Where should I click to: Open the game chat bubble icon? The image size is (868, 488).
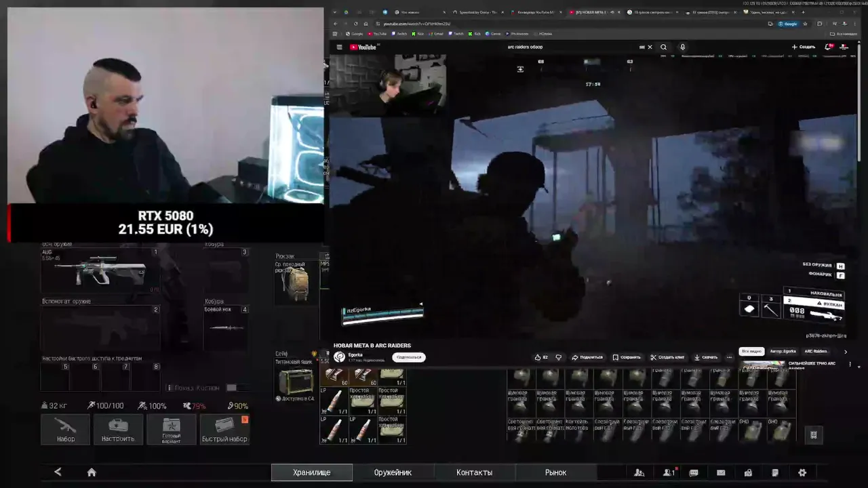click(x=694, y=472)
